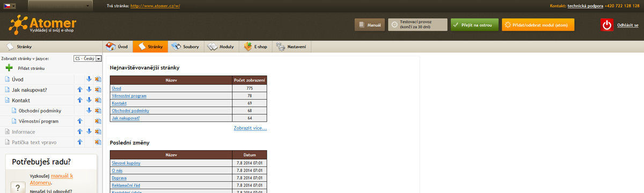Click the green plus Přidat stránku icon

(x=9, y=68)
